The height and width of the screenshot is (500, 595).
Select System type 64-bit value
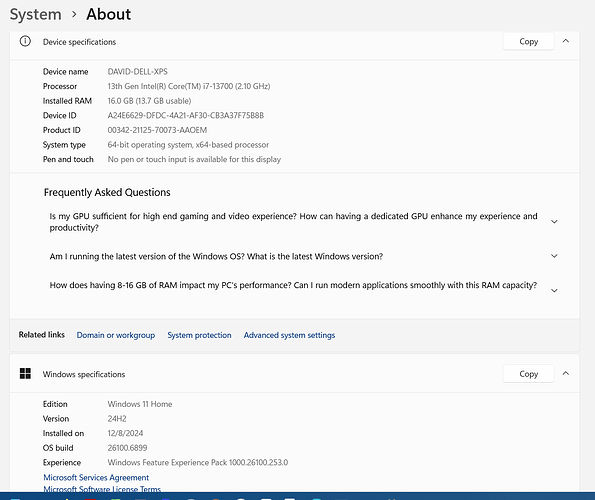point(188,145)
